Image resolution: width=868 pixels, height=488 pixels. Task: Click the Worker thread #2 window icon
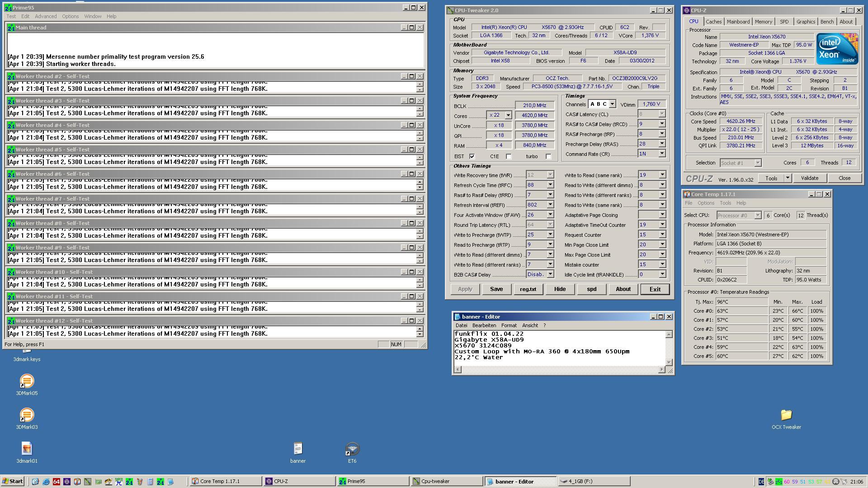pyautogui.click(x=11, y=76)
